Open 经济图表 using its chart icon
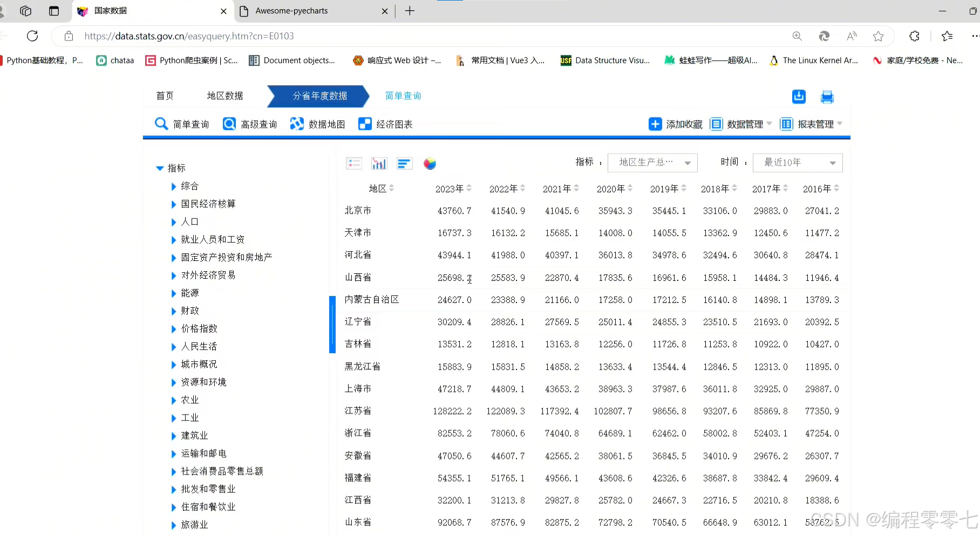980x537 pixels. click(x=365, y=123)
